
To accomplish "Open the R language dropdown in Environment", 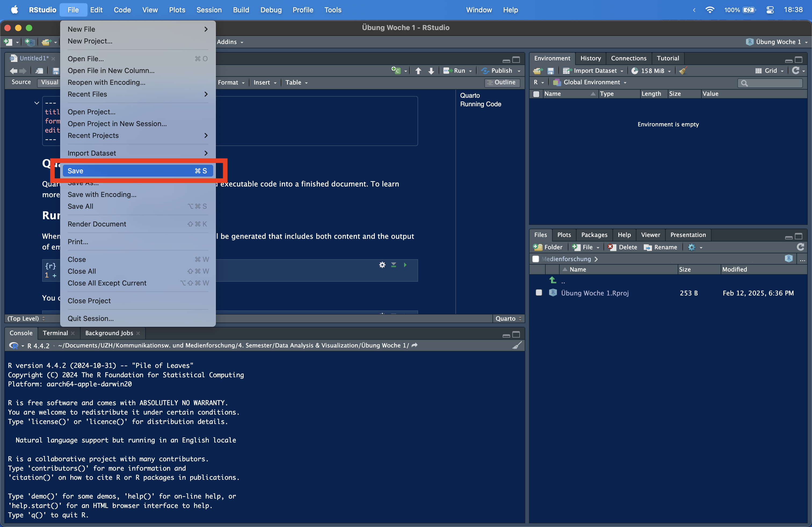I will click(538, 82).
